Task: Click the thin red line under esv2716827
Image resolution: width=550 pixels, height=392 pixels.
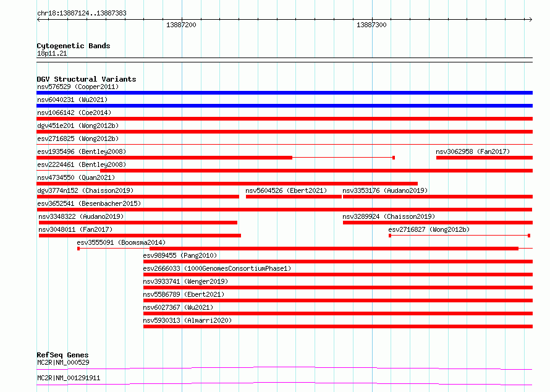Action: click(x=460, y=236)
